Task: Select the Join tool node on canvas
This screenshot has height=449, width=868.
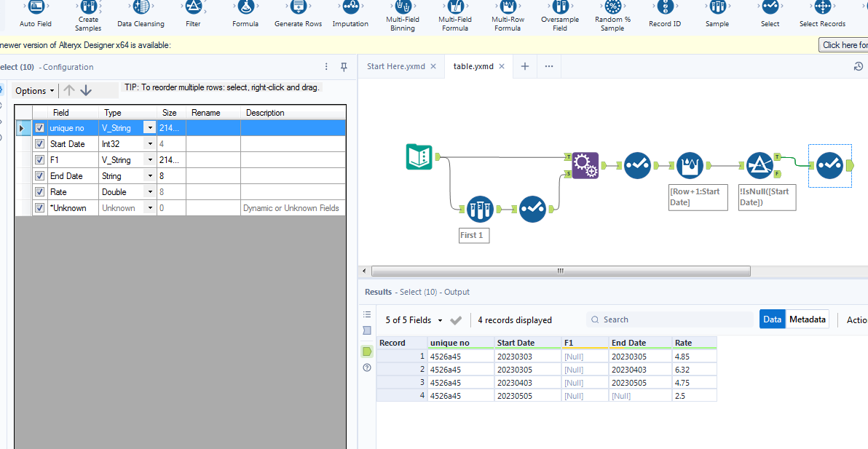Action: (585, 165)
